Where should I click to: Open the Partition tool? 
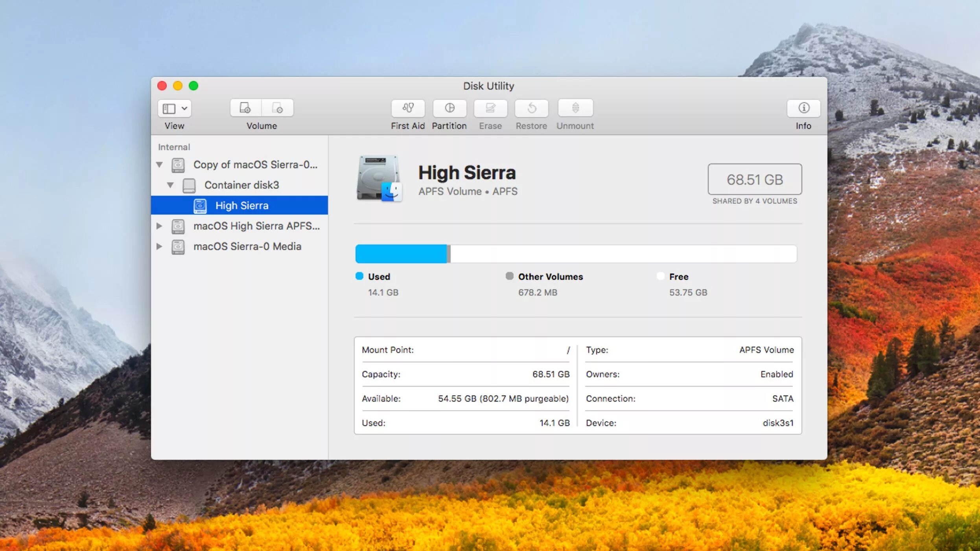pyautogui.click(x=449, y=108)
